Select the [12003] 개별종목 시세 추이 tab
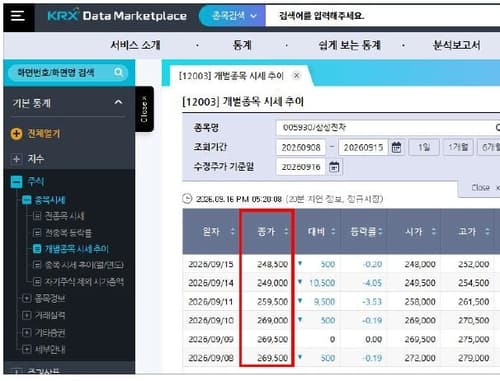 point(231,76)
